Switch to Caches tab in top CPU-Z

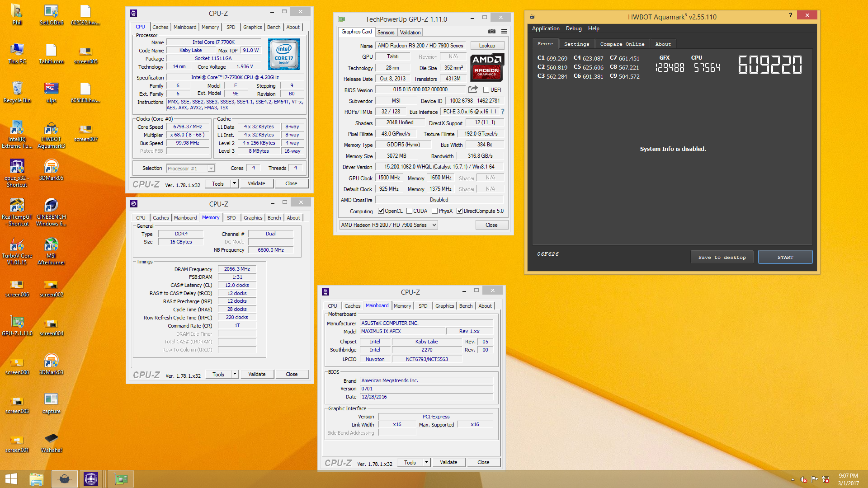tap(160, 27)
